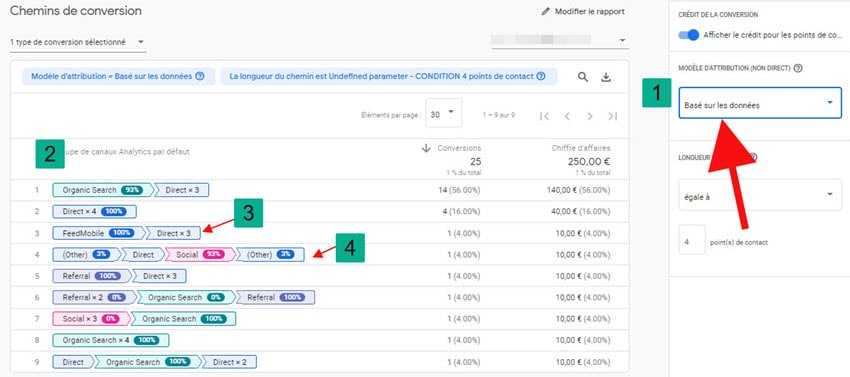Viewport: 850px width, 377px height.
Task: Click 14 (56.00%) conversions value
Action: pos(460,190)
